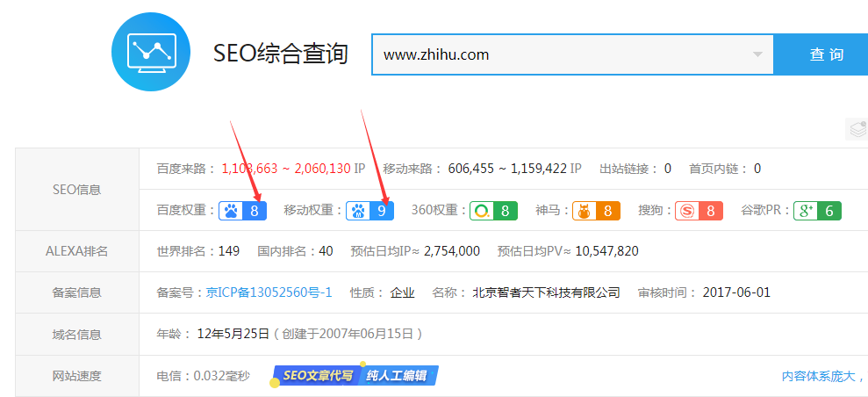The width and height of the screenshot is (868, 397).
Task: Click the 世界排名 value 149
Action: 229,251
